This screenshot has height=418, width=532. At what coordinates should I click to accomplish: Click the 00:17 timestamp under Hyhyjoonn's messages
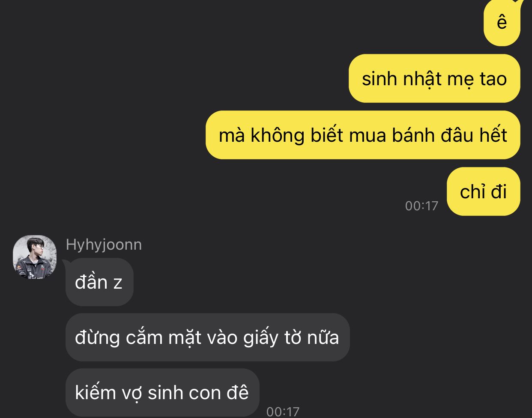[283, 412]
